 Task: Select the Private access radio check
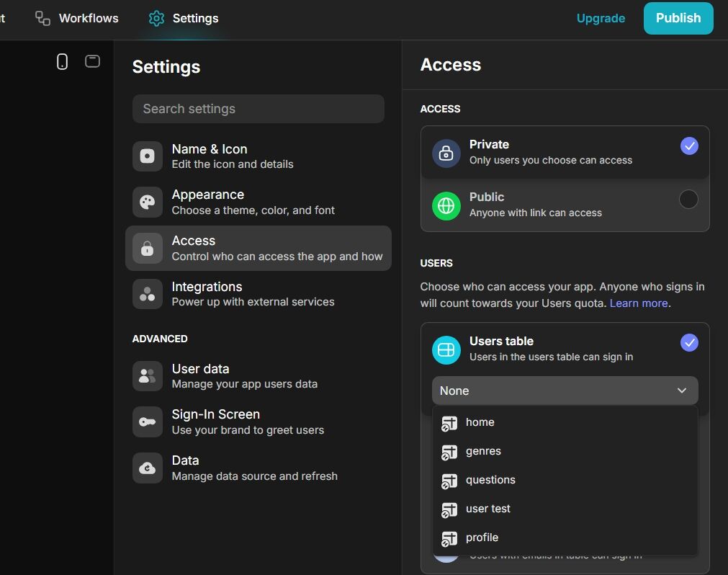689,146
